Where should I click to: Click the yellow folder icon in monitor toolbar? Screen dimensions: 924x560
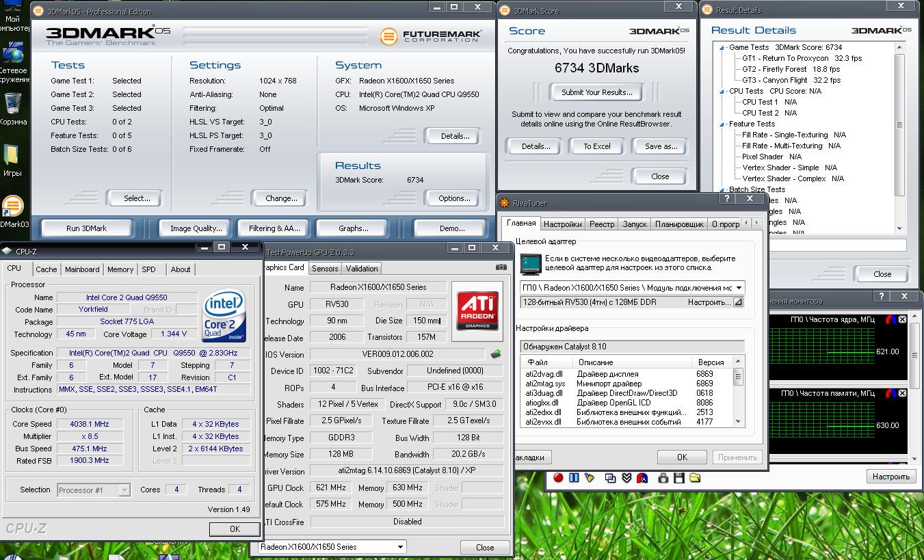click(x=695, y=477)
